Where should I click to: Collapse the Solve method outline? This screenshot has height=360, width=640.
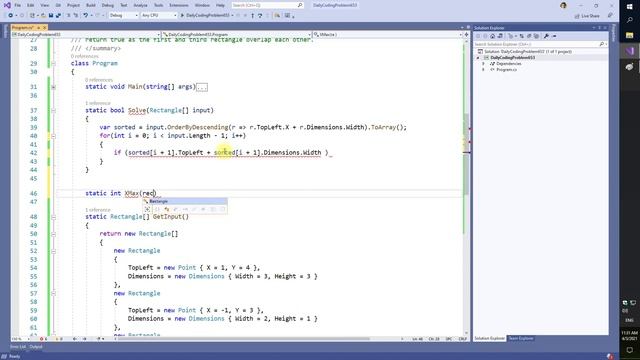[x=53, y=110]
